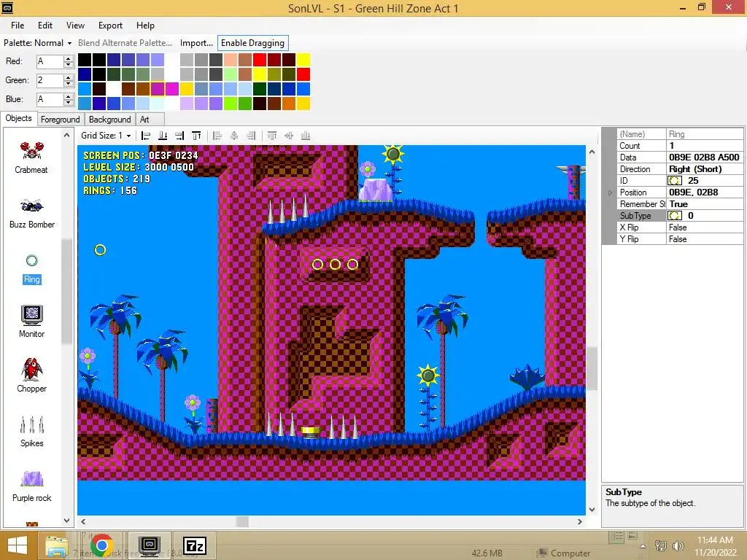Viewport: 747px width, 560px height.
Task: Pick the bright red swatch in top row
Action: 260,60
